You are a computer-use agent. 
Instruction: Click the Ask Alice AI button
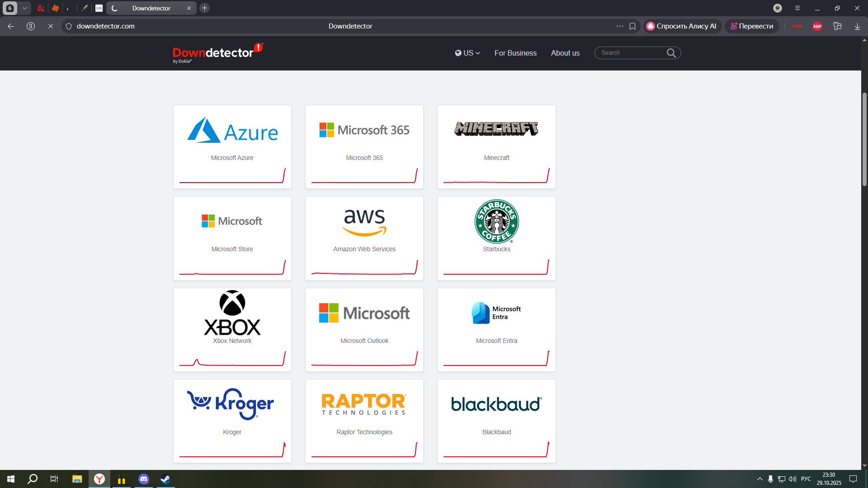tap(682, 26)
